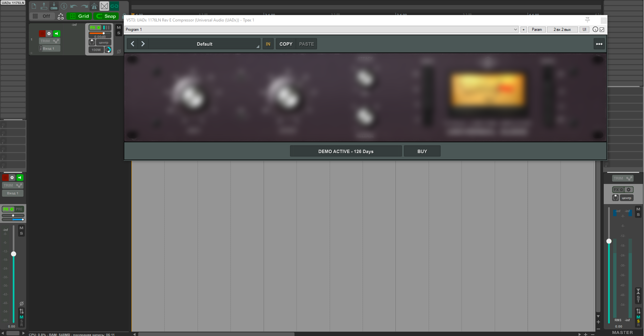This screenshot has width=644, height=336.
Task: Click the COPY settings button
Action: click(x=286, y=44)
